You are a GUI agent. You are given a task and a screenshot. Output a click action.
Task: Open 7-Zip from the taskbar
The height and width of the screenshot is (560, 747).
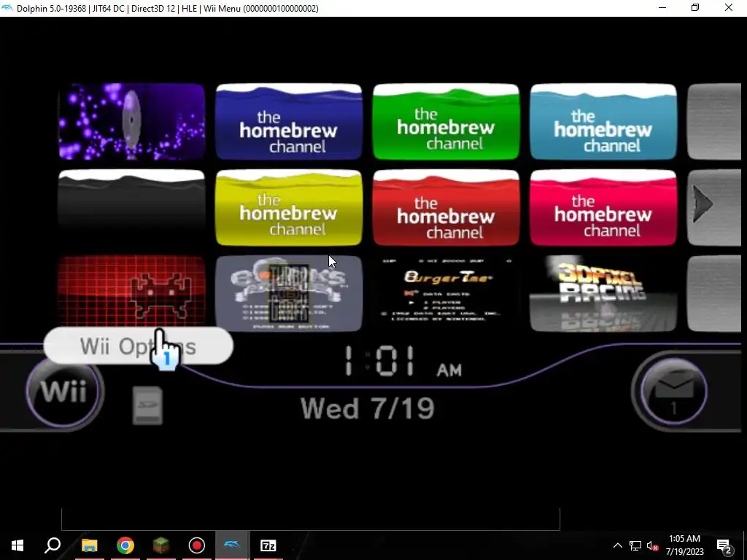268,545
